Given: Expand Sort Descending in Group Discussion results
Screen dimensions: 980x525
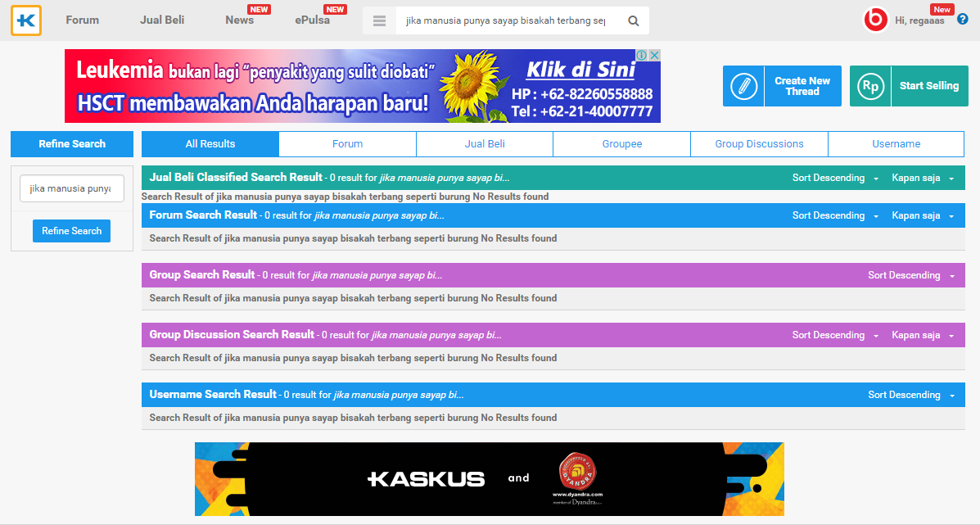Looking at the screenshot, I should [x=835, y=336].
